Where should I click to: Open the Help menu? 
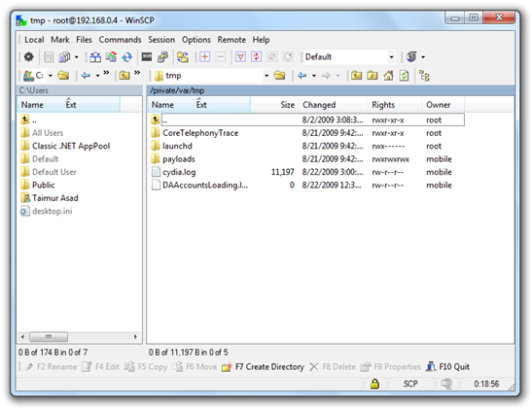[x=261, y=40]
